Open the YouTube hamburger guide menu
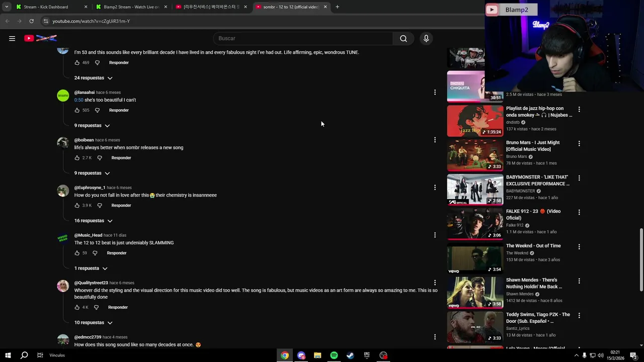Image resolution: width=644 pixels, height=362 pixels. click(12, 38)
